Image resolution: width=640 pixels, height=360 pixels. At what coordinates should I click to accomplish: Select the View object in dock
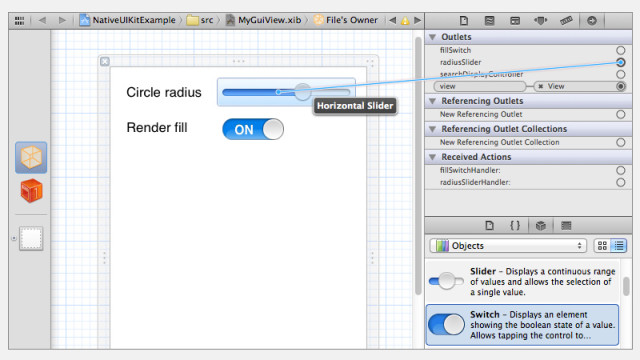tap(31, 238)
